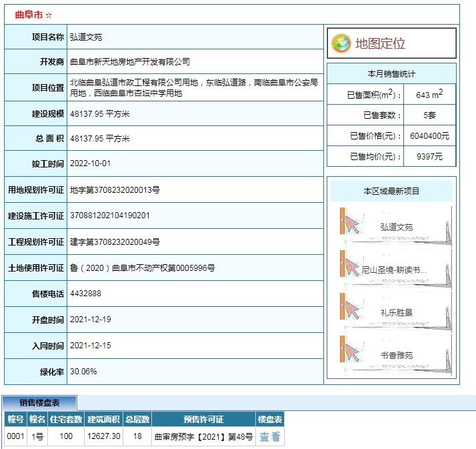
Task: Click developer name 曲阜市新天地房地产开发有限公司
Action: coord(130,61)
